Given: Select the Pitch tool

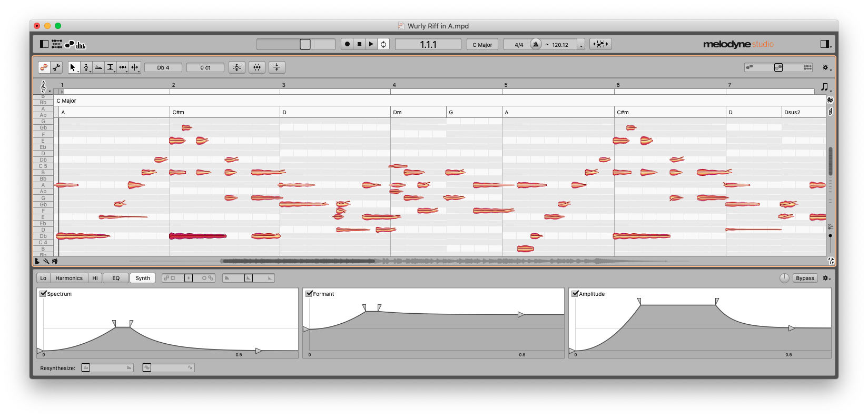Looking at the screenshot, I should click(86, 67).
